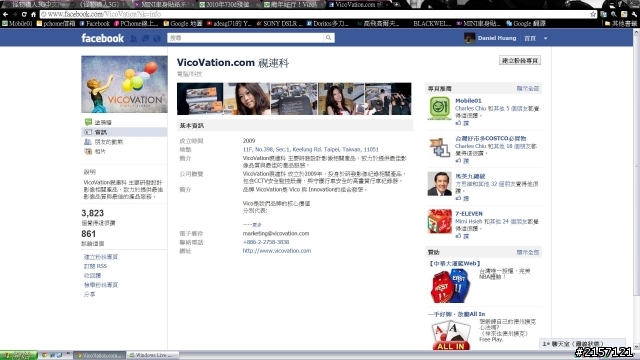Click Daniel Huang name in header
Viewport: 640px width, 360px height.
pos(497,38)
